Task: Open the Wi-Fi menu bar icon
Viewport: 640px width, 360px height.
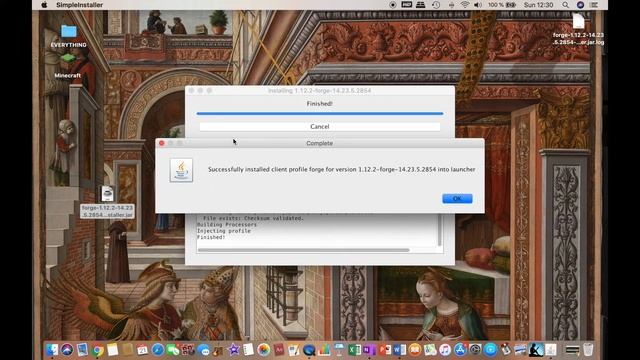Action: coord(464,5)
